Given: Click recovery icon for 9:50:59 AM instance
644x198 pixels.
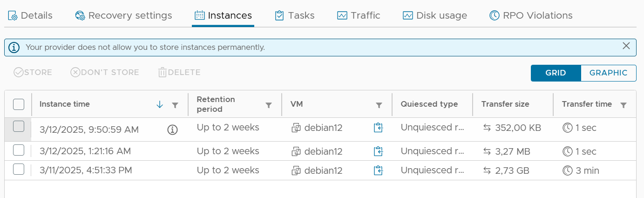Looking at the screenshot, I should tap(378, 128).
